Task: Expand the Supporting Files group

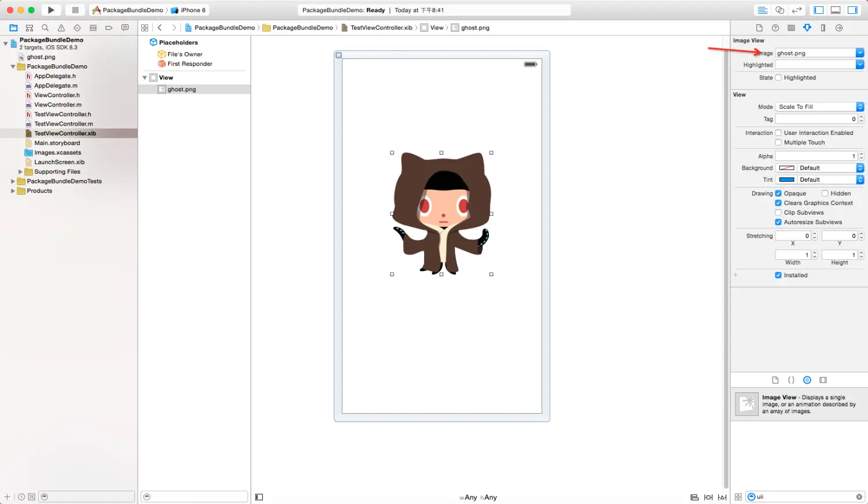Action: coord(20,172)
